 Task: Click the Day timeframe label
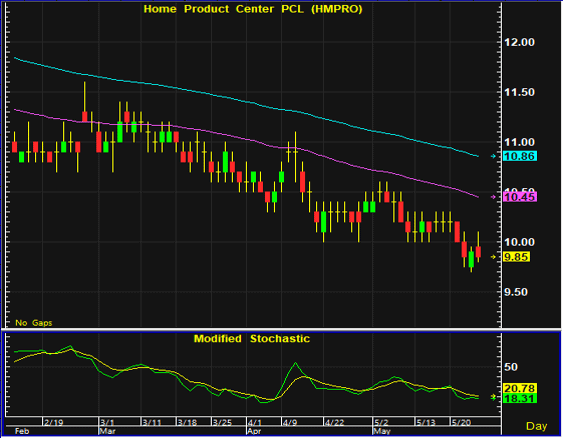(536, 426)
